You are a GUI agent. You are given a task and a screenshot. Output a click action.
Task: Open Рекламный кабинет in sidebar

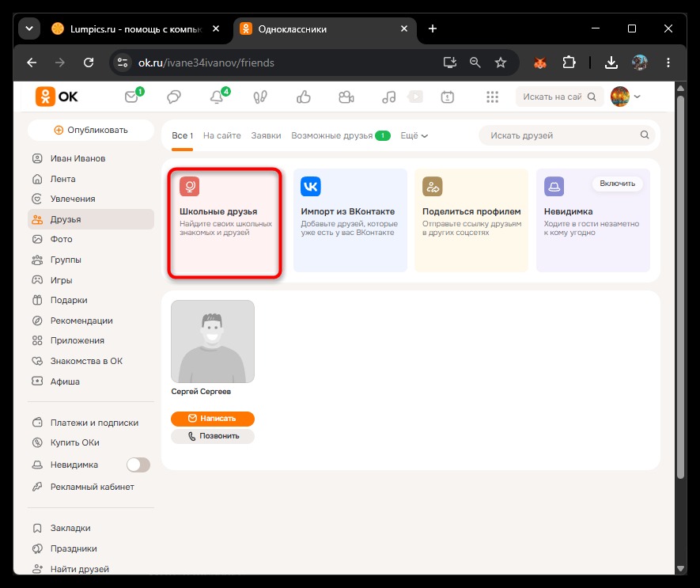pos(91,487)
